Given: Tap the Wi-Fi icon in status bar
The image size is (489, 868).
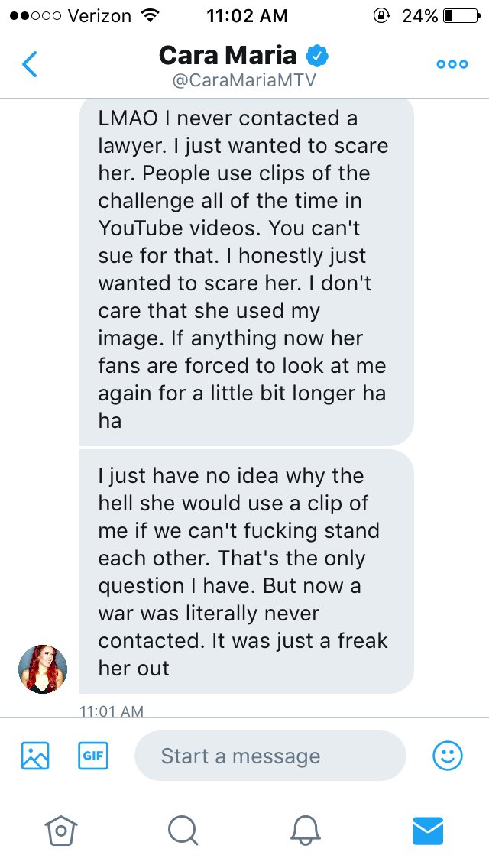Looking at the screenshot, I should 148,15.
